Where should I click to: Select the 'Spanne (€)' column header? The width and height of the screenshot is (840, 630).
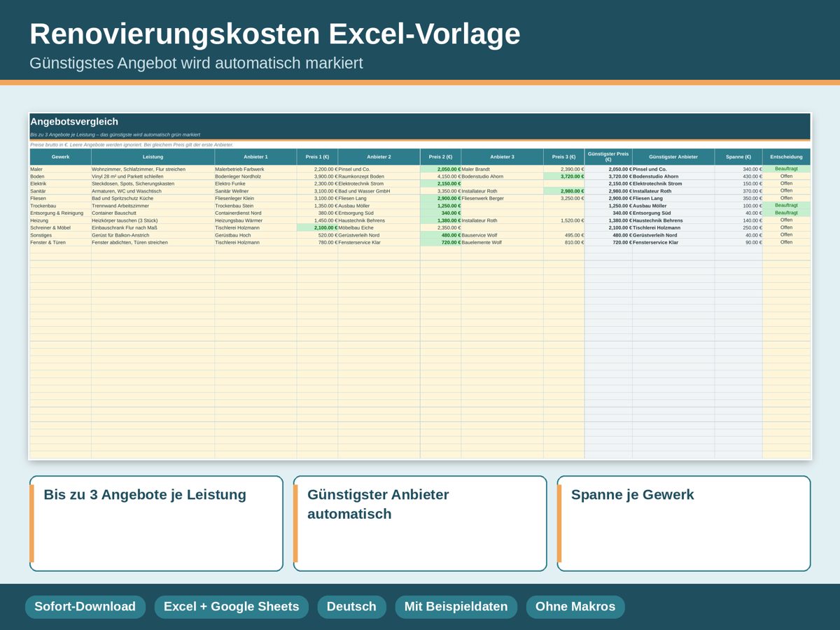(x=738, y=157)
